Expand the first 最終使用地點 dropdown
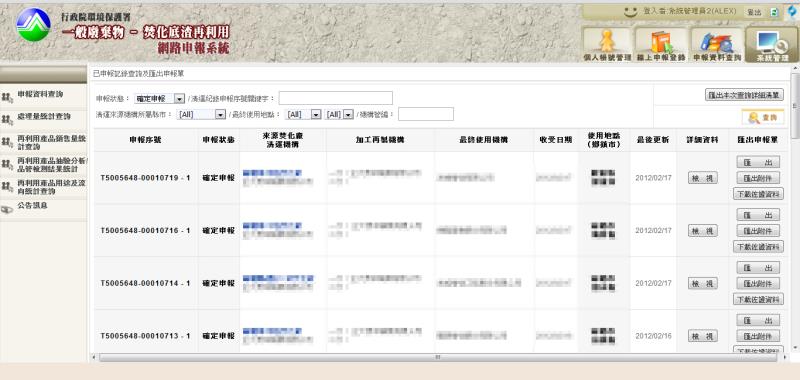800x380 pixels. coord(304,114)
